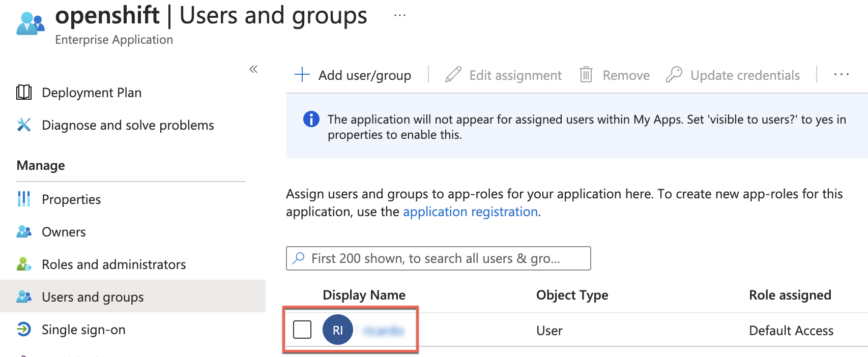Click the Properties bars icon
Viewport: 868px width, 357px height.
(x=24, y=199)
